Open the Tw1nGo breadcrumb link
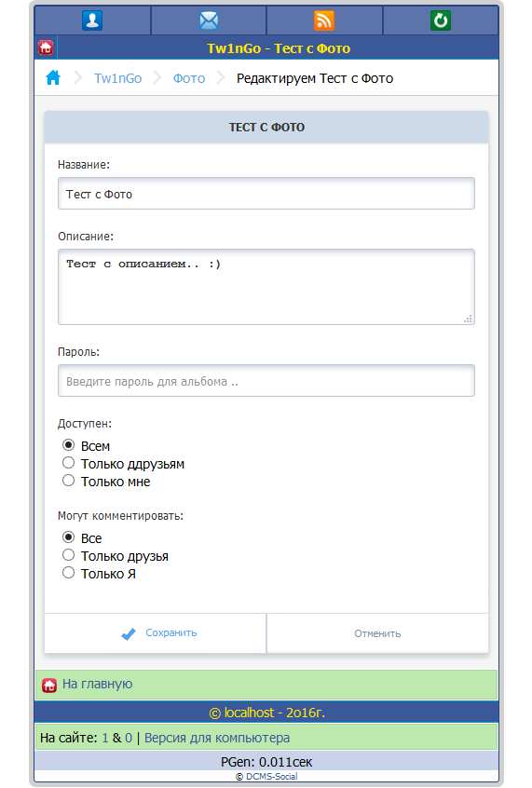 pyautogui.click(x=117, y=78)
